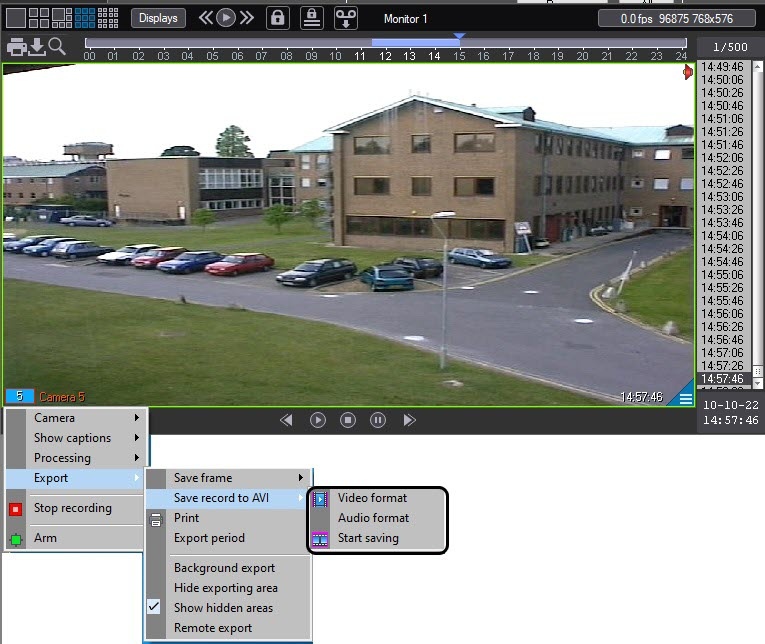765x644 pixels.
Task: Select the single-camera layout icon
Action: click(15, 17)
